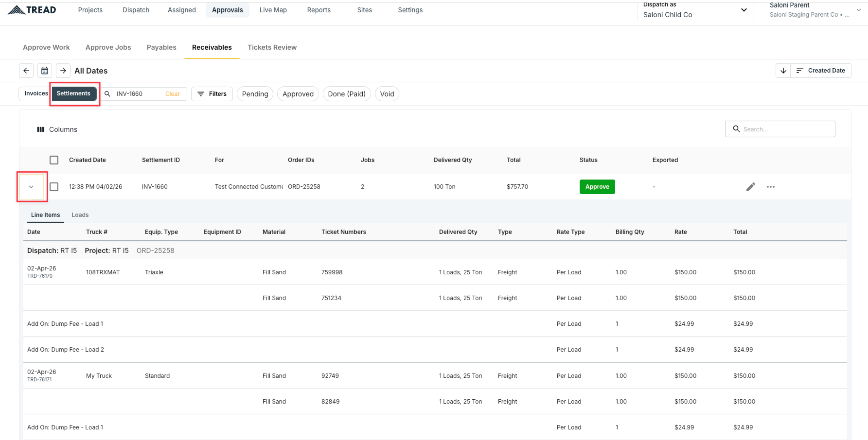
Task: Open Live Map
Action: click(273, 10)
